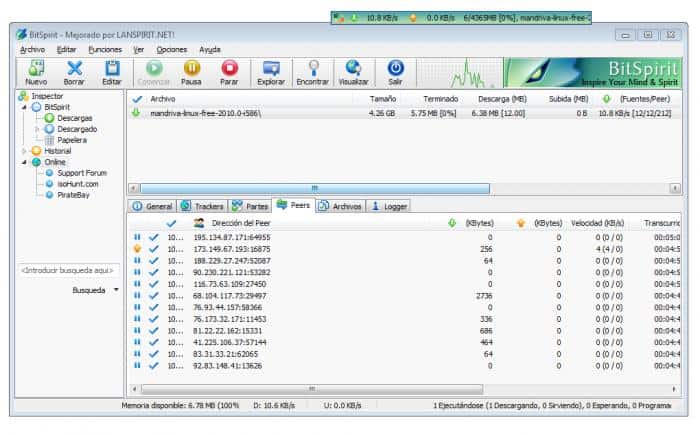Image resolution: width=700 pixels, height=435 pixels.
Task: Click the search input field
Action: (x=68, y=271)
